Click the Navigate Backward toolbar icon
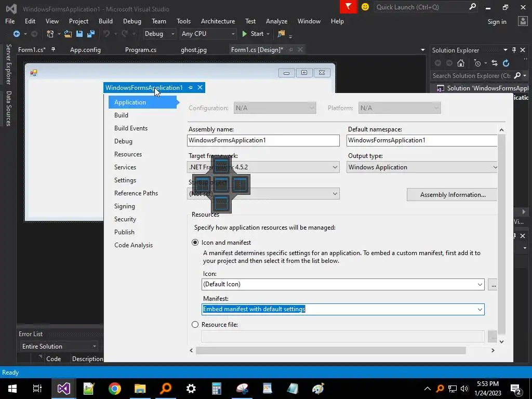This screenshot has height=399, width=532. click(x=16, y=34)
